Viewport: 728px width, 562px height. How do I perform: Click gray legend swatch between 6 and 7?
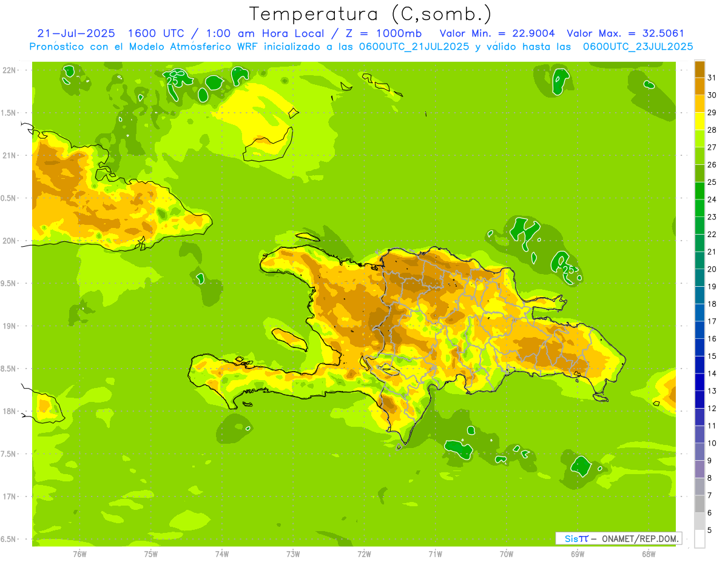tap(699, 504)
